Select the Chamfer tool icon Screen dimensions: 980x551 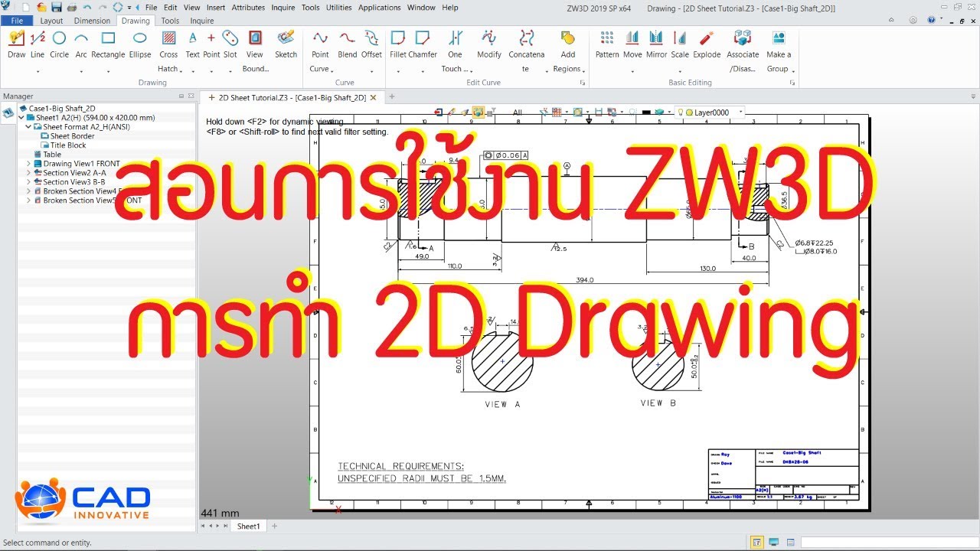[422, 38]
